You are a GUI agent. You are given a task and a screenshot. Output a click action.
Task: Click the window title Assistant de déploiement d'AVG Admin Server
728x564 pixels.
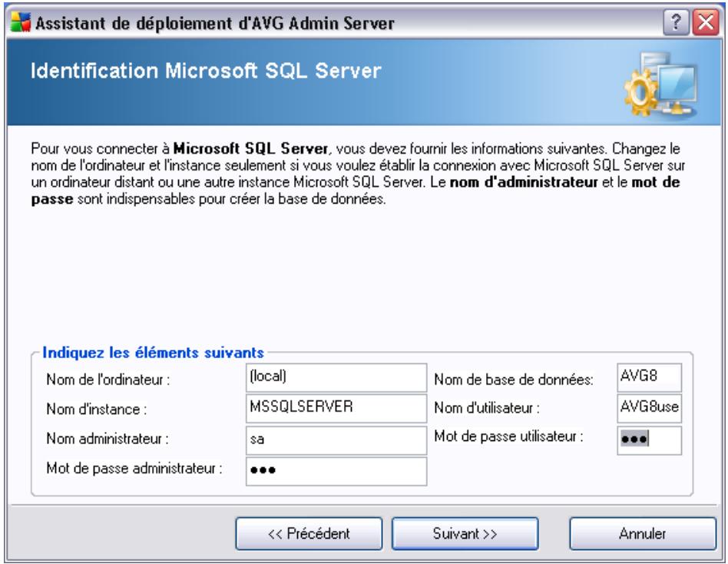tap(215, 23)
